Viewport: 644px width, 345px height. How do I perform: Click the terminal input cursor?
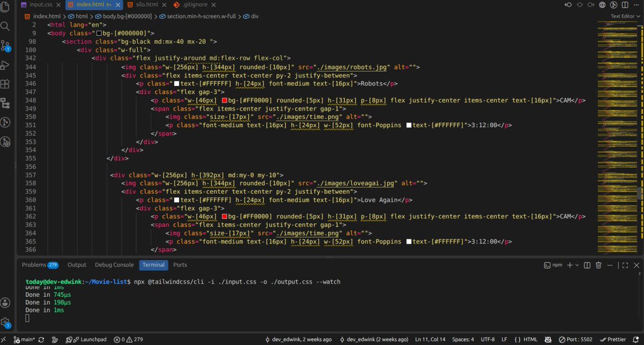pos(27,319)
